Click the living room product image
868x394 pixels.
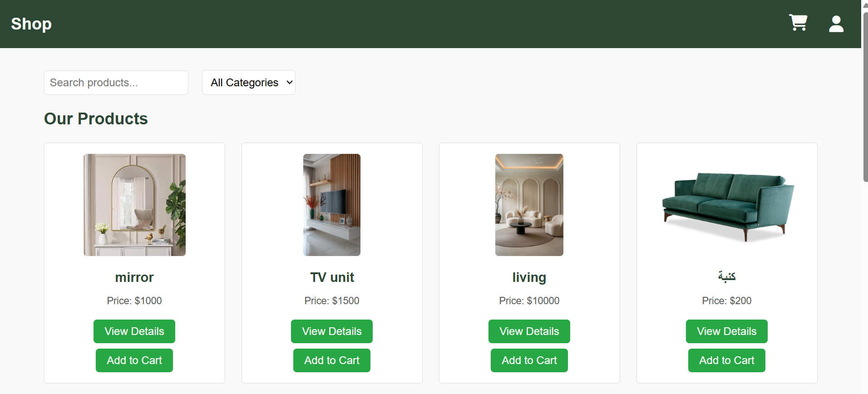pyautogui.click(x=529, y=205)
